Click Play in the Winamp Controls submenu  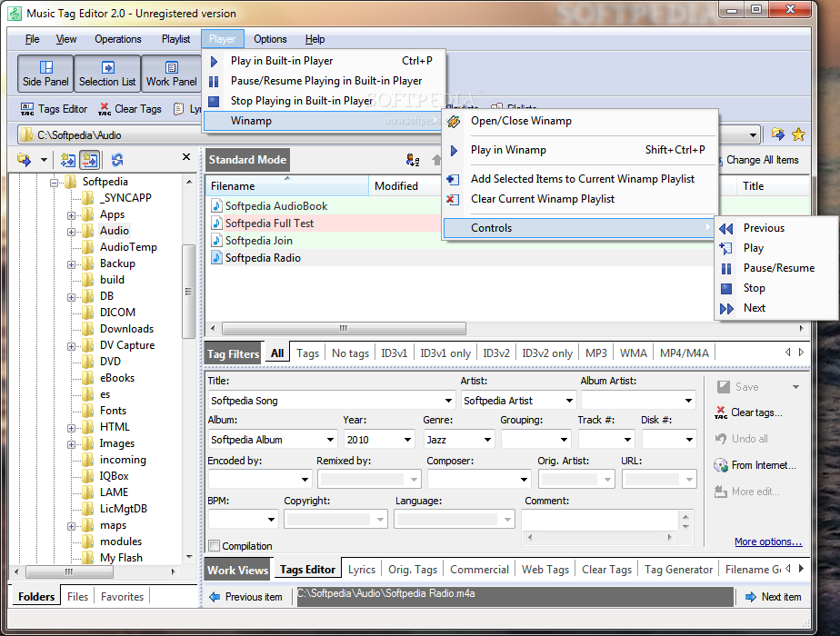pyautogui.click(x=776, y=248)
